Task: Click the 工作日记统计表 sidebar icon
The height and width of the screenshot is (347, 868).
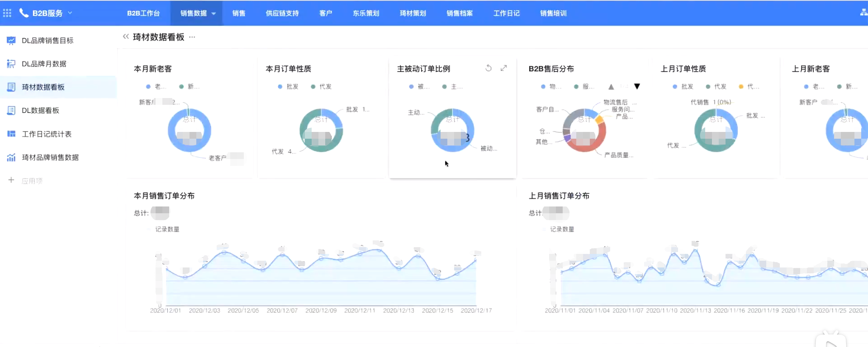Action: [11, 134]
